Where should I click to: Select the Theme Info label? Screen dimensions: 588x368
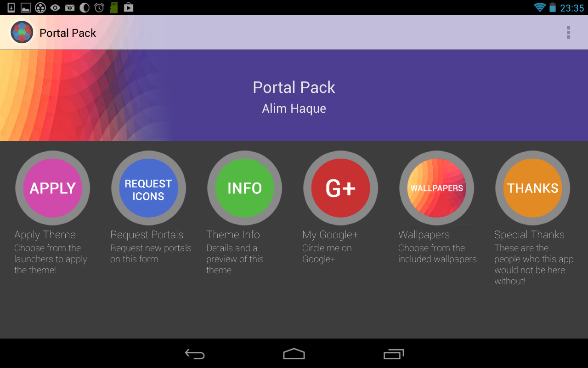tap(233, 235)
